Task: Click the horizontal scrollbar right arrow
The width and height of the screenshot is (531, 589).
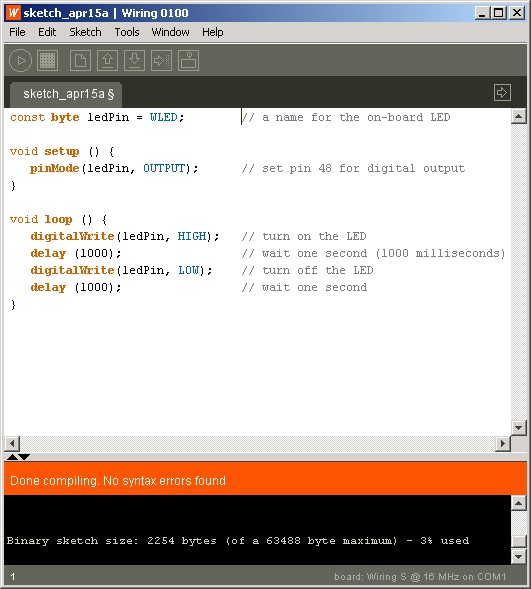Action: click(503, 444)
